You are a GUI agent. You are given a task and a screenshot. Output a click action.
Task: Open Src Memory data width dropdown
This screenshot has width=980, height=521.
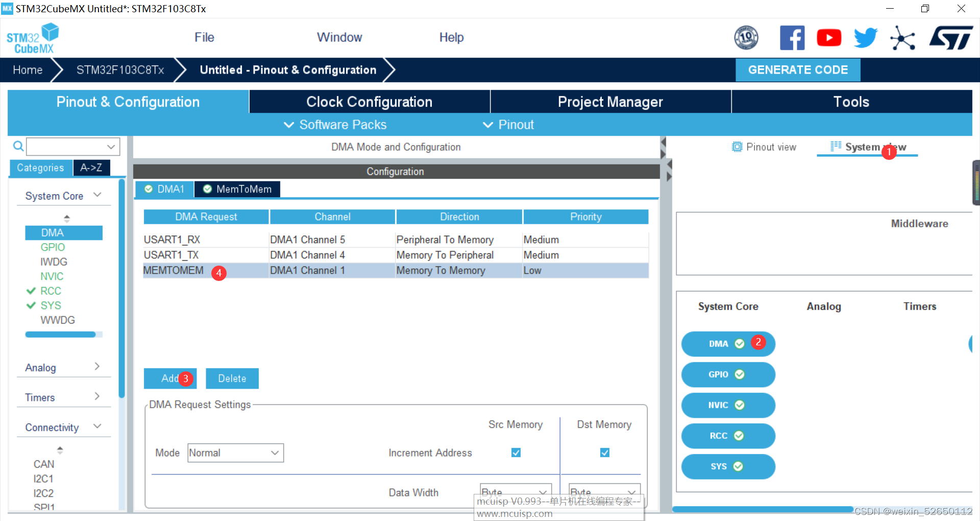[516, 492]
